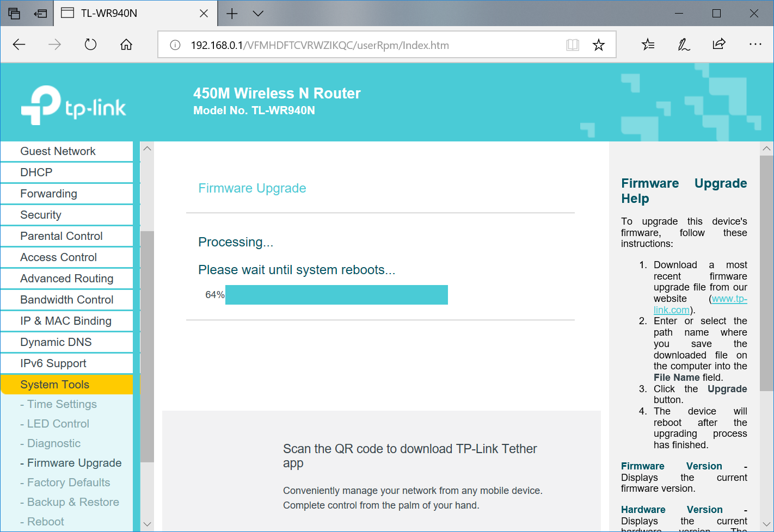Open Dynamic DNS menu

(x=66, y=342)
